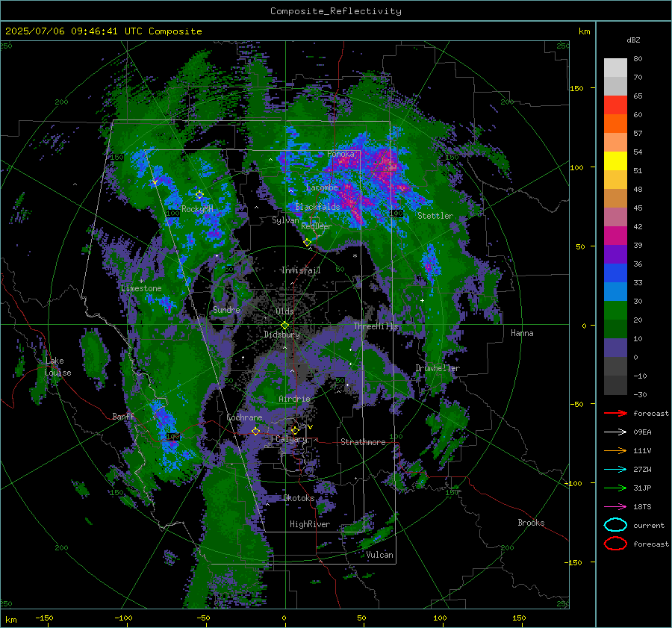Click the Lacombe city label

click(x=322, y=187)
